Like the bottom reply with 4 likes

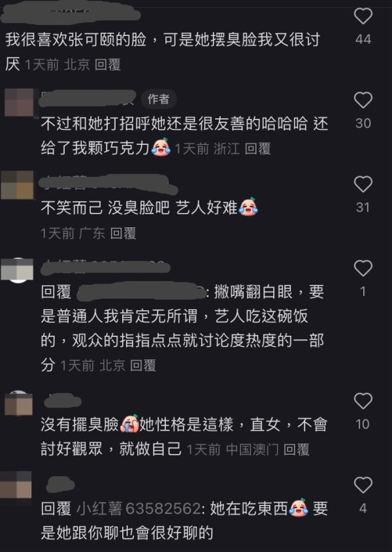click(x=363, y=485)
